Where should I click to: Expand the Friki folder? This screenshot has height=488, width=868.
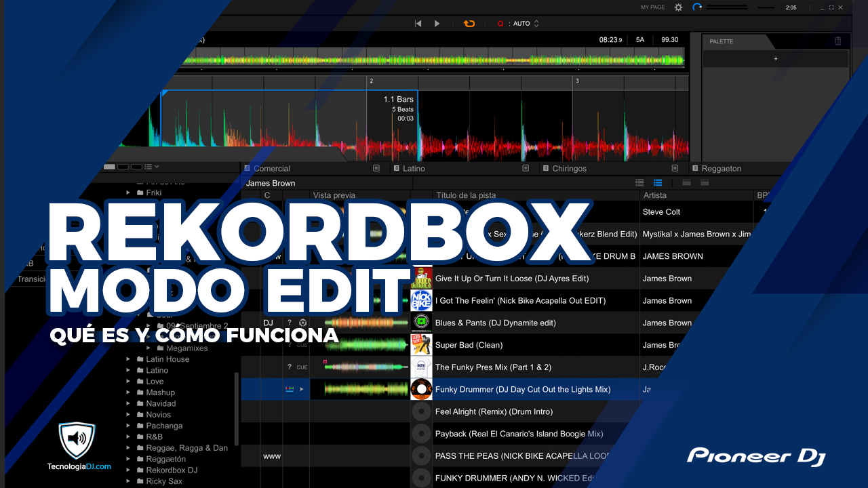click(128, 193)
